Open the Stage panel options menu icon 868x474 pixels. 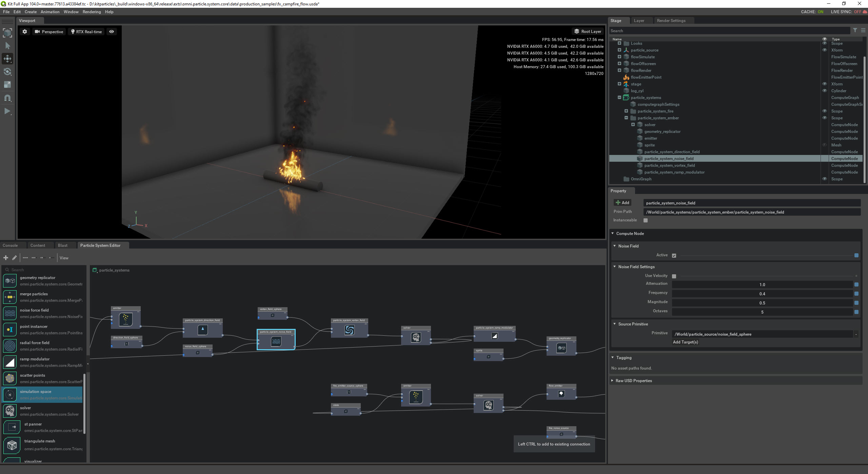tap(863, 31)
